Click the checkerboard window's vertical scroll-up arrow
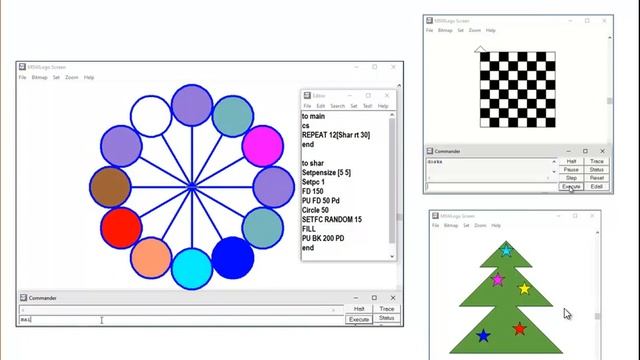 610,38
